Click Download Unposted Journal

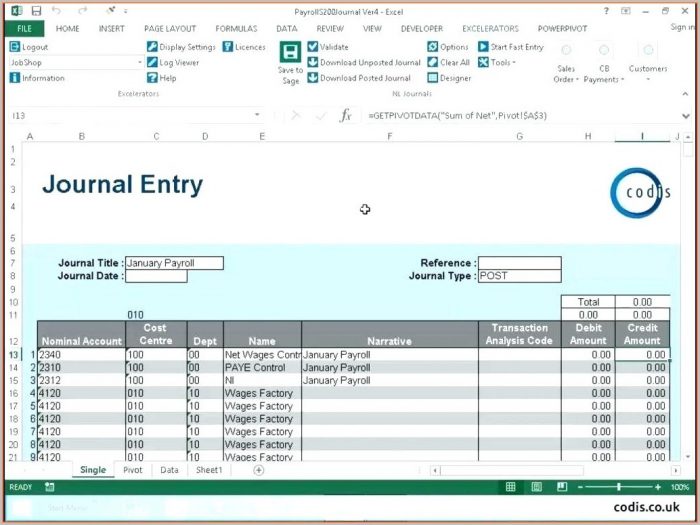pyautogui.click(x=364, y=62)
